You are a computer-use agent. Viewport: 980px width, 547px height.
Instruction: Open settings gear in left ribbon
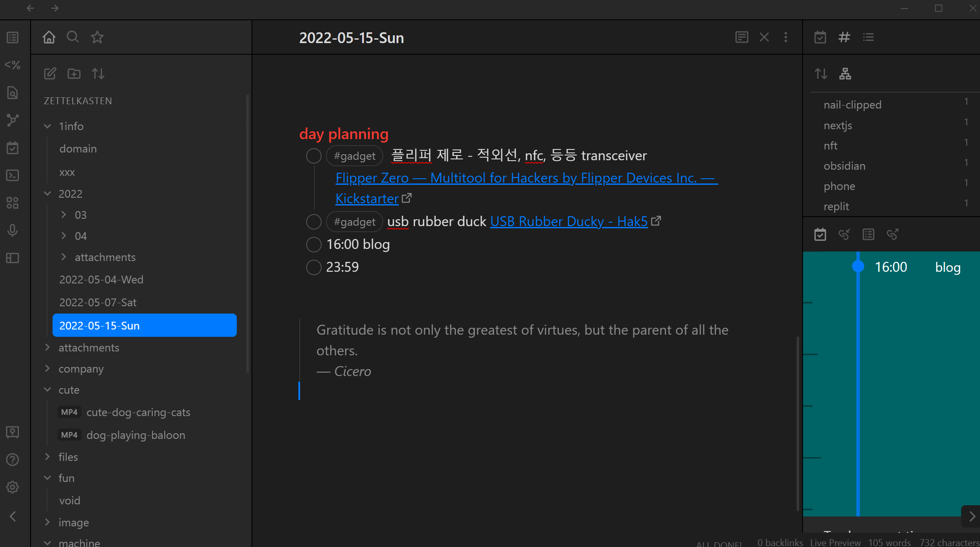[x=12, y=487]
